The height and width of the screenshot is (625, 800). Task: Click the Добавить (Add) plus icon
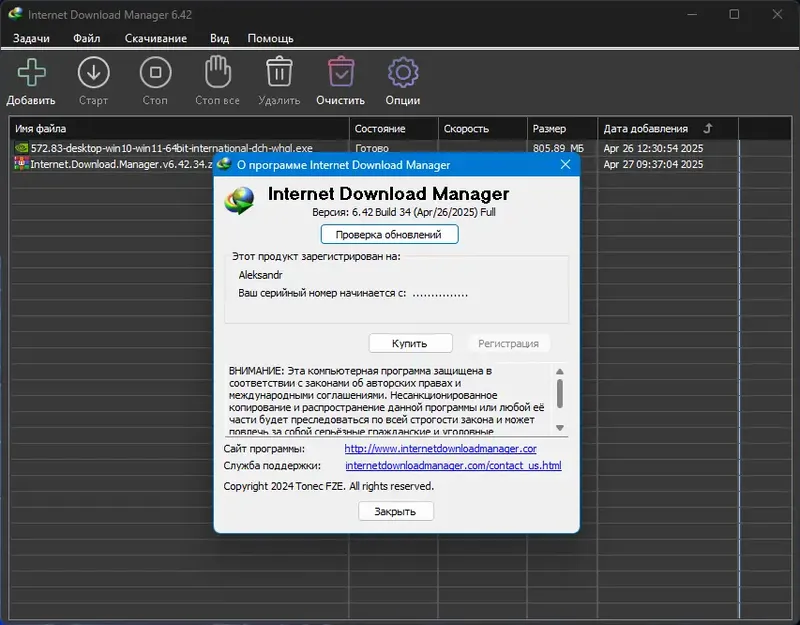click(31, 73)
